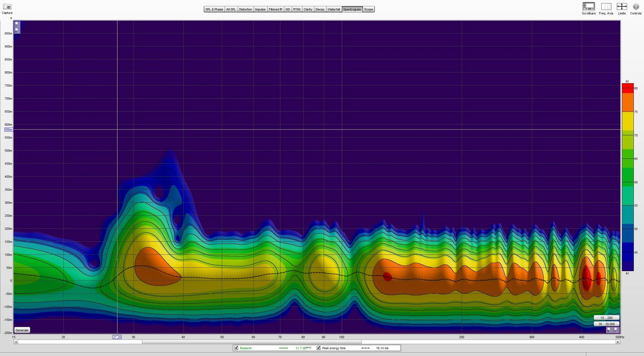The image size is (644, 356).
Task: Click the Generate button
Action: [x=22, y=330]
